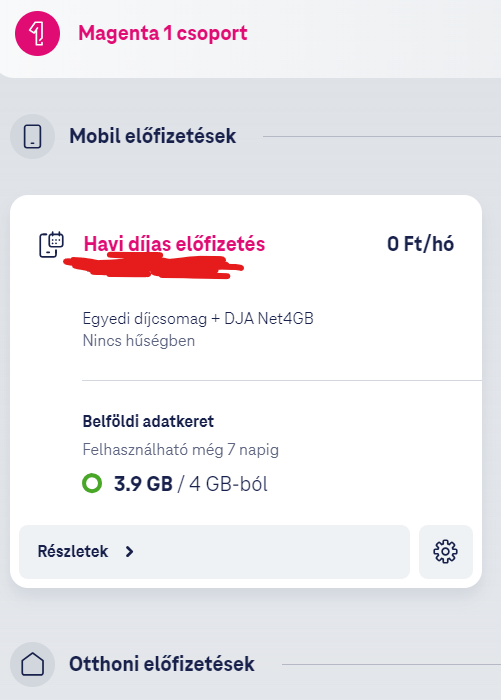Click the green data usage ring indicator
The height and width of the screenshot is (700, 501).
(92, 483)
